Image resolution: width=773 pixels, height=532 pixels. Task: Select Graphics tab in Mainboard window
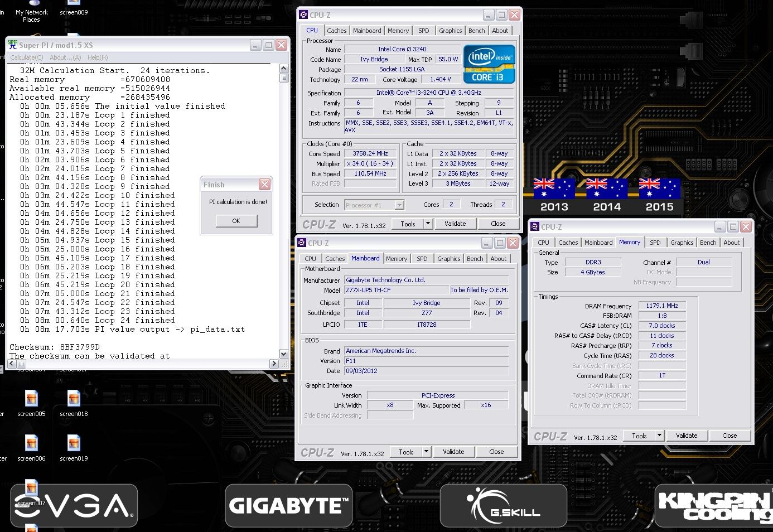[x=449, y=259]
